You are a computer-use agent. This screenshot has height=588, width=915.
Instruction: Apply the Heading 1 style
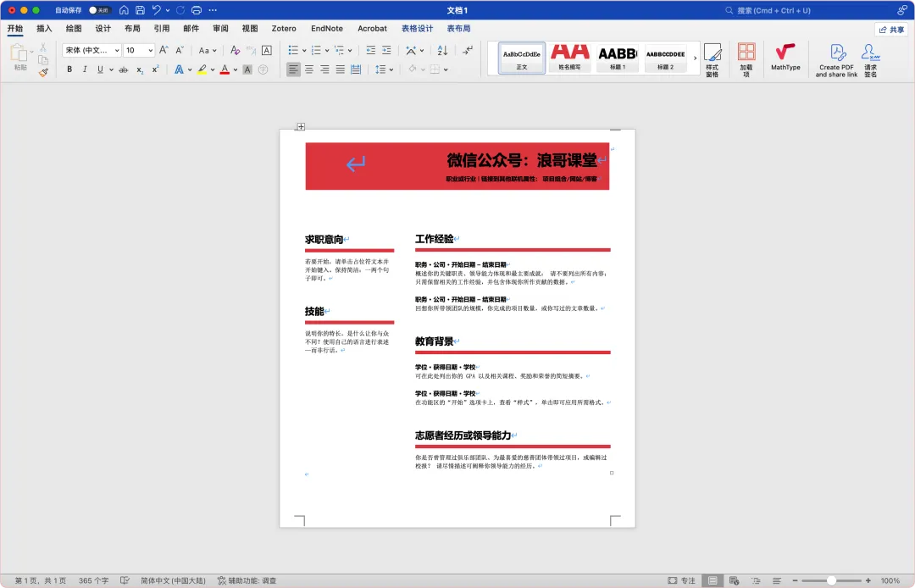[618, 58]
